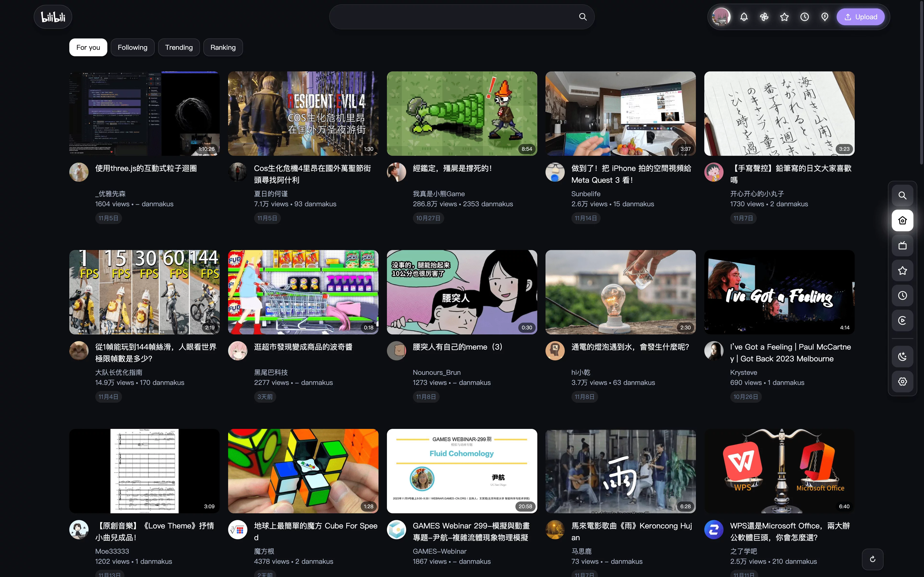Click the Upload button
This screenshot has width=924, height=577.
[861, 17]
